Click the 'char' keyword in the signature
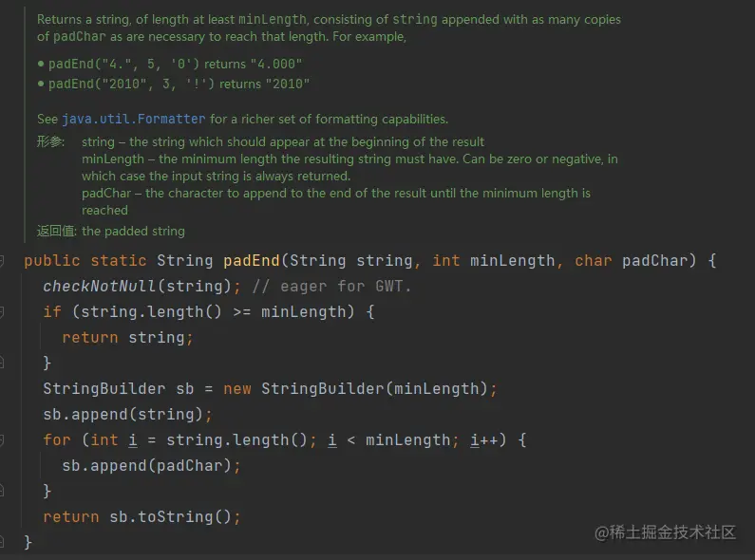 (x=594, y=261)
